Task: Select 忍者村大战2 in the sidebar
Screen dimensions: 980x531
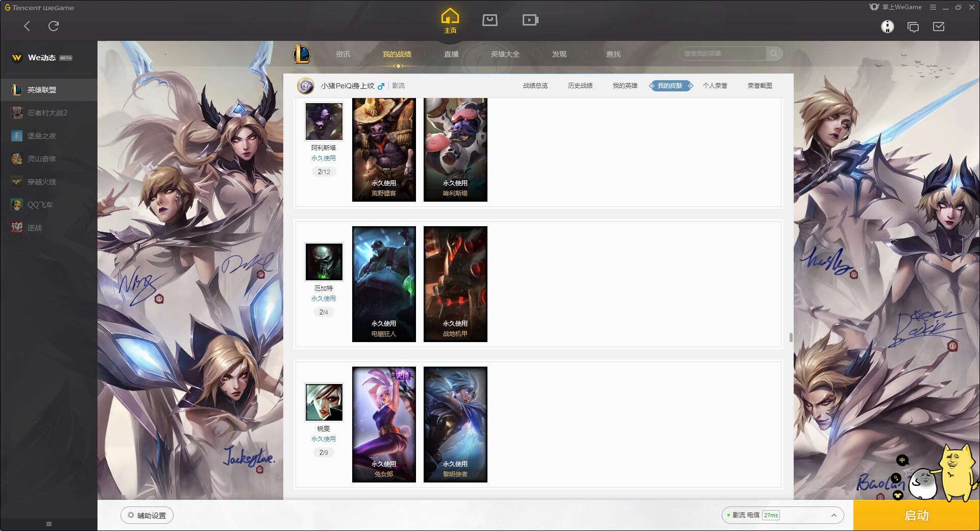Action: pos(48,113)
